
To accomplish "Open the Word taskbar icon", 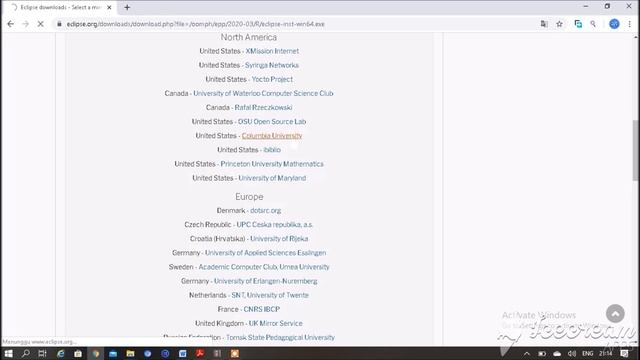I will (x=182, y=353).
